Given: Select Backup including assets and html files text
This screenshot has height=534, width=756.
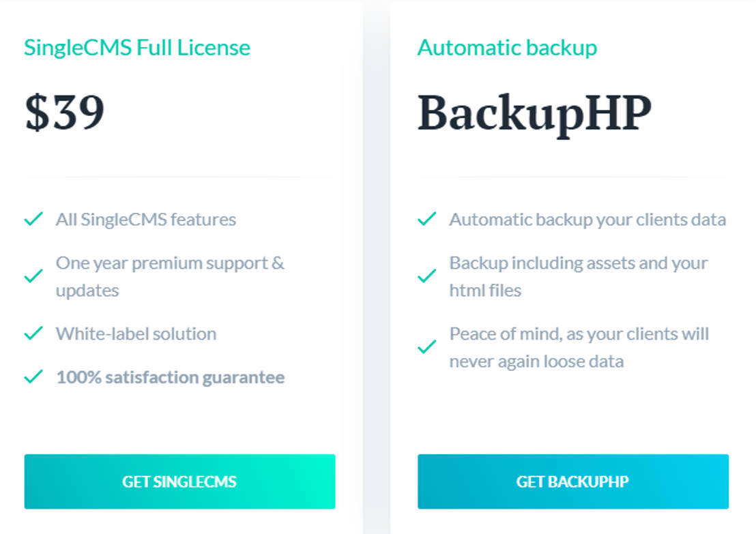Looking at the screenshot, I should point(578,276).
